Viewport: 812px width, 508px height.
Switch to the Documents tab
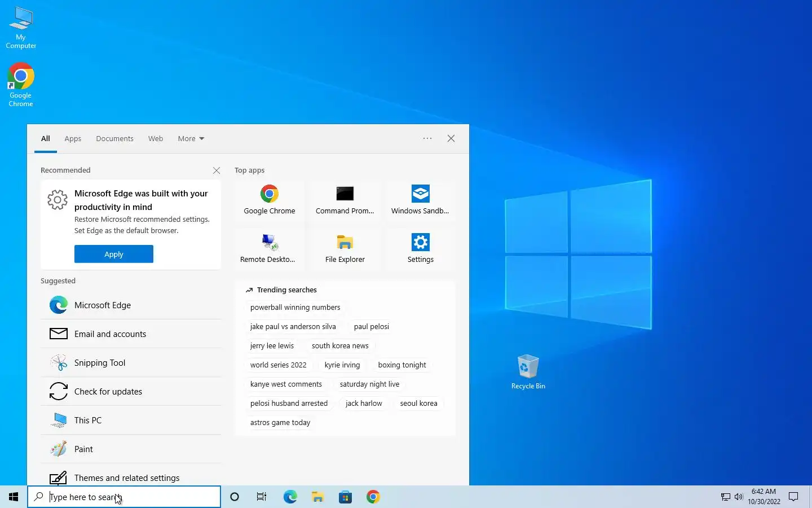(x=114, y=138)
